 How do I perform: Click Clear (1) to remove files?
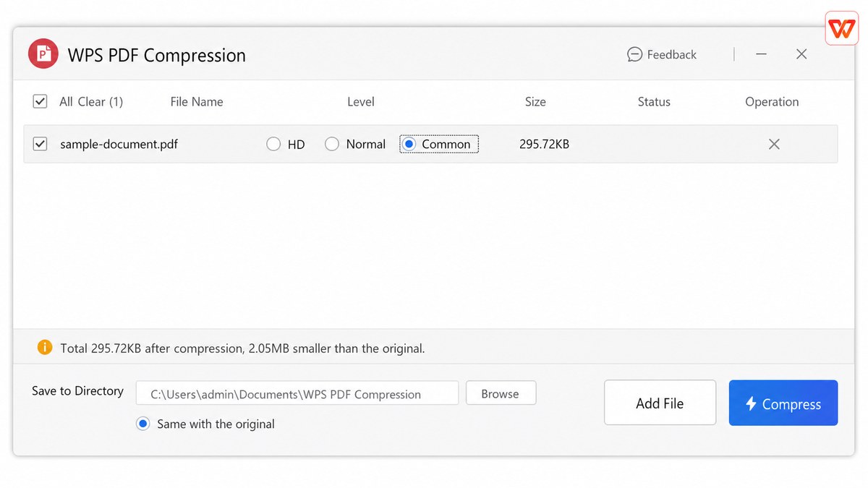coord(101,102)
